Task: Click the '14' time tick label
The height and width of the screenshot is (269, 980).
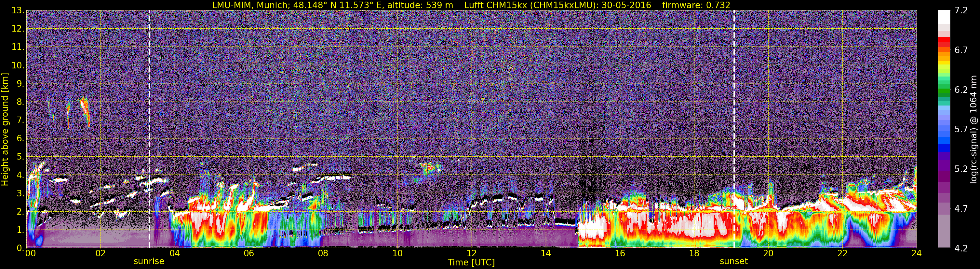Action: click(545, 253)
